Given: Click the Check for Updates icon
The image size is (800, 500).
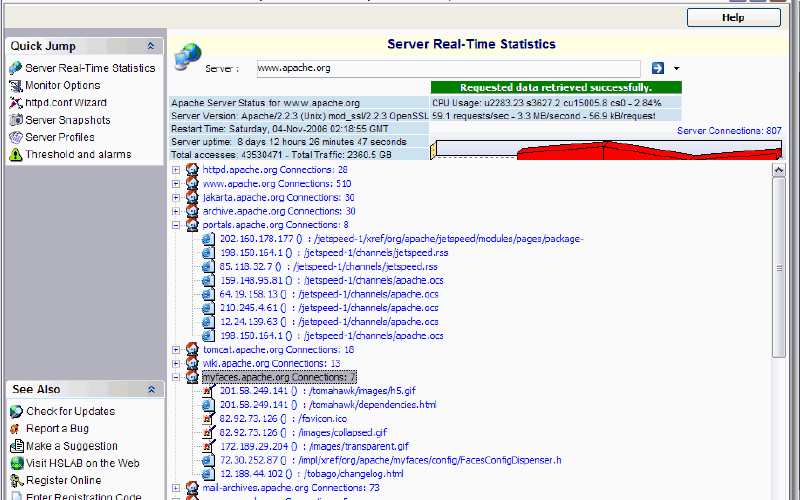Looking at the screenshot, I should [16, 411].
